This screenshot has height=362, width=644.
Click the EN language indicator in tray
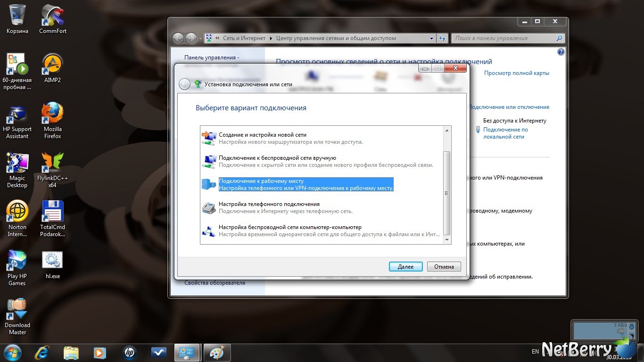[535, 352]
